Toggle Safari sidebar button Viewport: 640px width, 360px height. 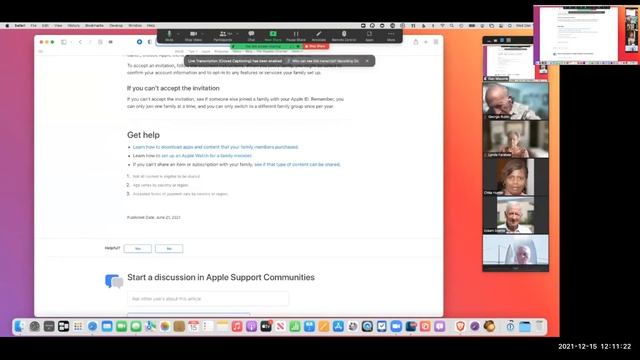(64, 42)
